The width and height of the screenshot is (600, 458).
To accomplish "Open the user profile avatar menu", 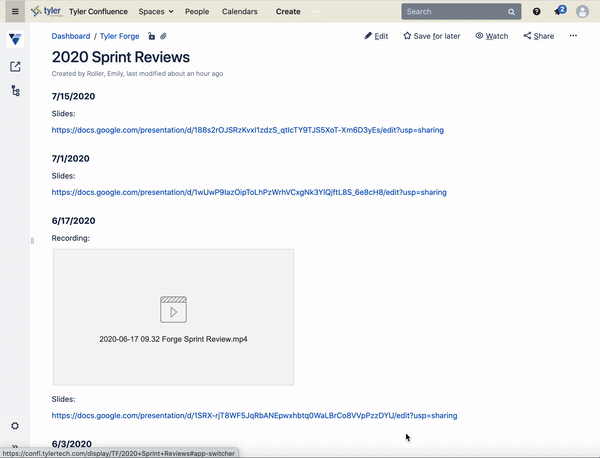I will (x=582, y=11).
